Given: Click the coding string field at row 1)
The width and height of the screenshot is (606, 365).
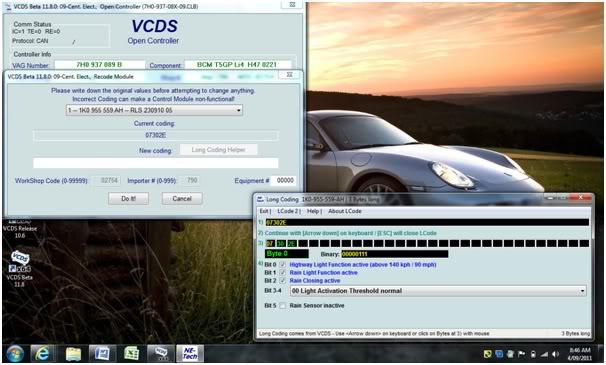Looking at the screenshot, I should click(x=427, y=223).
